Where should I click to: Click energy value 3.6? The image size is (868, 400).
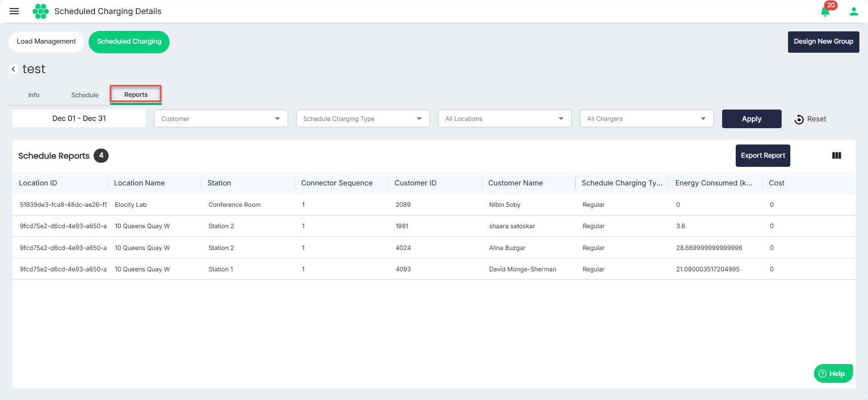[681, 226]
